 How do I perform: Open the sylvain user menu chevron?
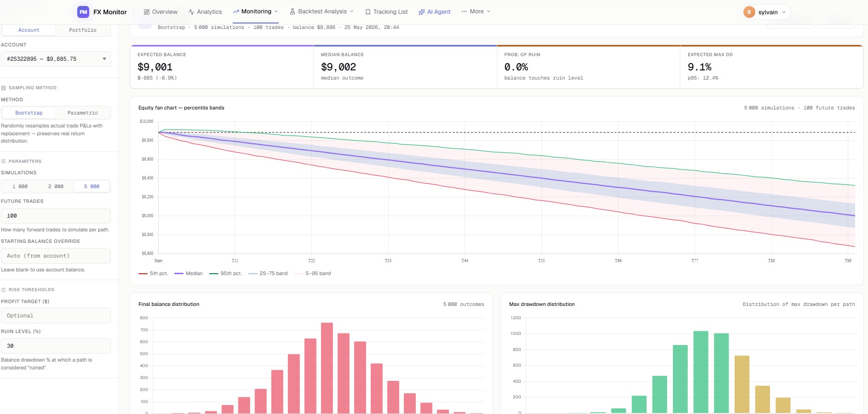pyautogui.click(x=784, y=12)
